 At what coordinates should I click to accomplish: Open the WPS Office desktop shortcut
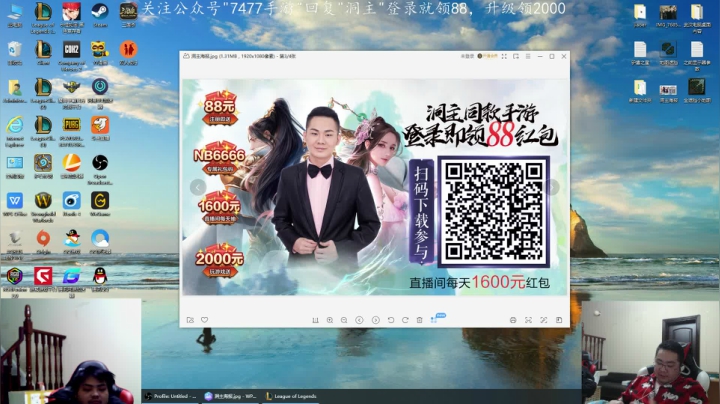[x=15, y=203]
